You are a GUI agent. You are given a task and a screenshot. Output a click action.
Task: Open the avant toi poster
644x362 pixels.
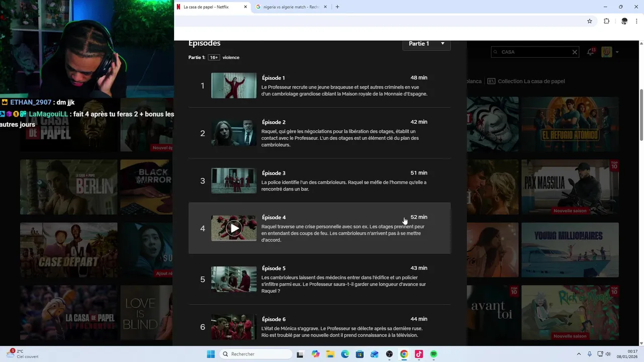coord(493,313)
